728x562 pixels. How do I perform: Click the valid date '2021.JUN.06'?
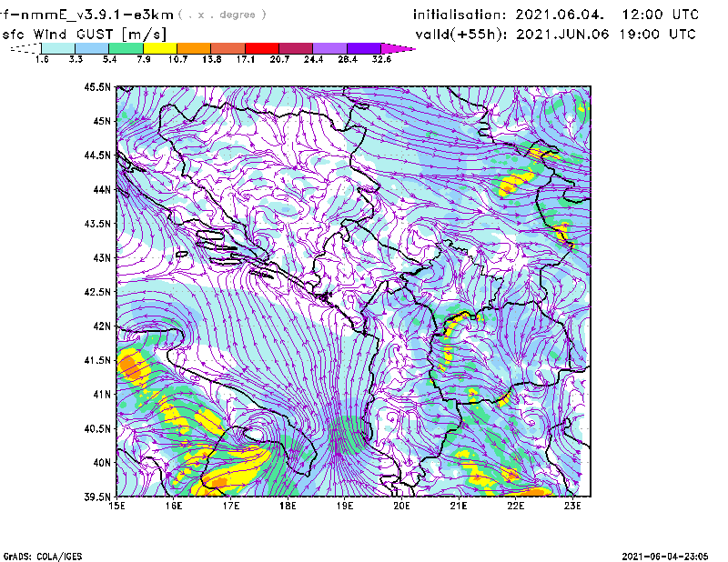click(562, 35)
